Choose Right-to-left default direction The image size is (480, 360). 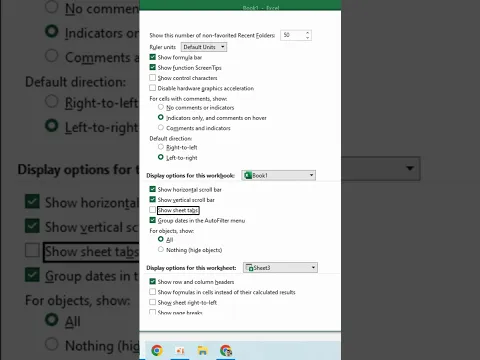click(161, 147)
